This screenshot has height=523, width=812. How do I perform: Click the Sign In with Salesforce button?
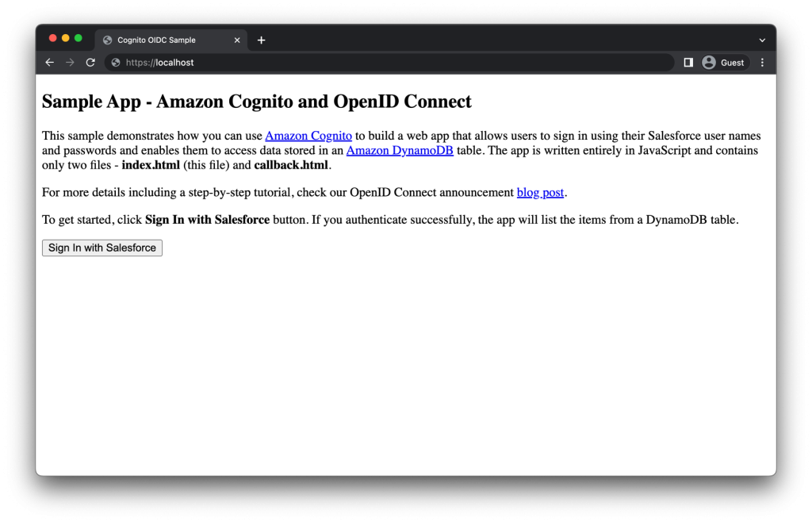(x=102, y=248)
